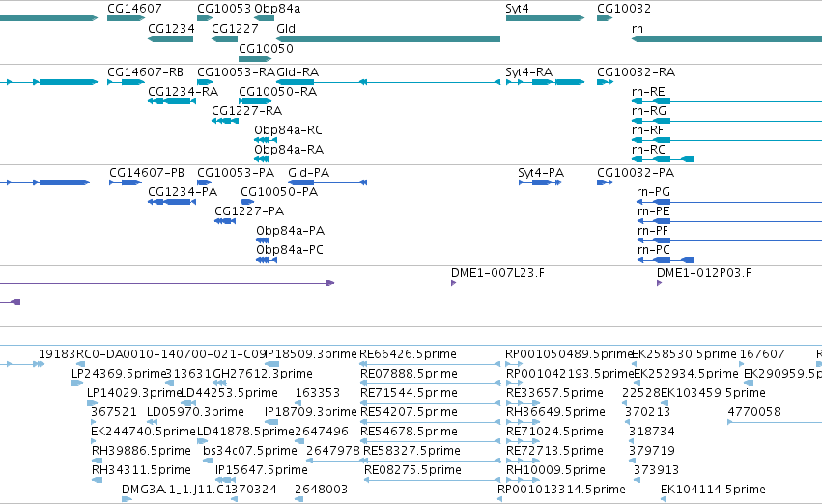Viewport: 822px width, 504px height.
Task: Select the CG14607-PB protein feature
Action: [x=126, y=182]
